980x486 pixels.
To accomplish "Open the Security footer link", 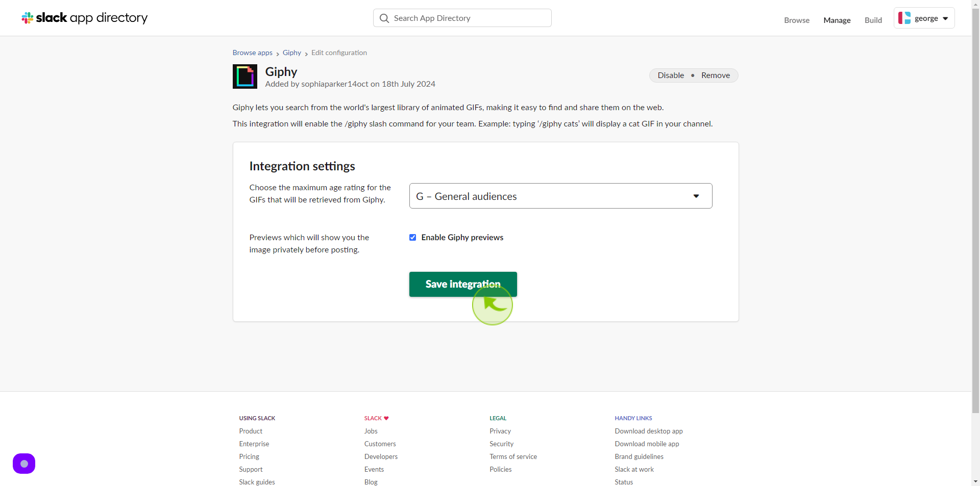I will [502, 444].
